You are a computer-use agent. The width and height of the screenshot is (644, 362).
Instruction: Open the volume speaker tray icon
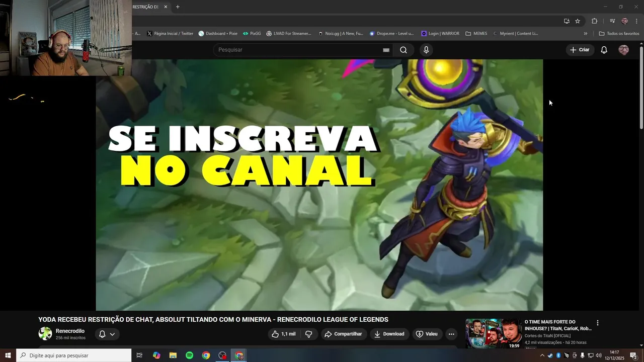point(599,355)
